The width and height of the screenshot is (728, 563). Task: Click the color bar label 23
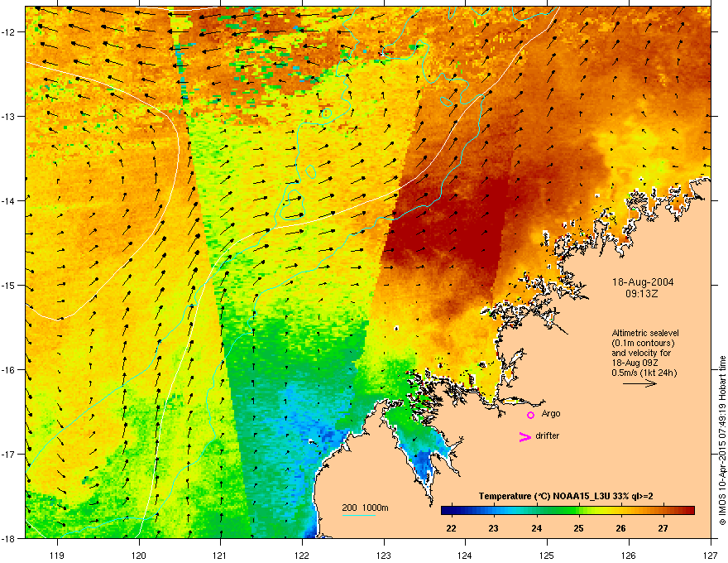[x=494, y=528]
